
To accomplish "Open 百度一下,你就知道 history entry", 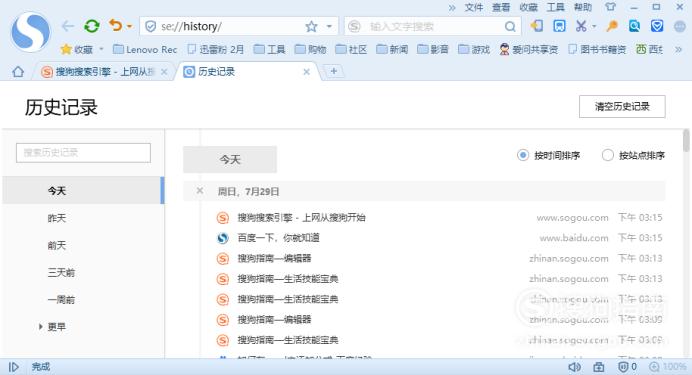I will [x=278, y=238].
